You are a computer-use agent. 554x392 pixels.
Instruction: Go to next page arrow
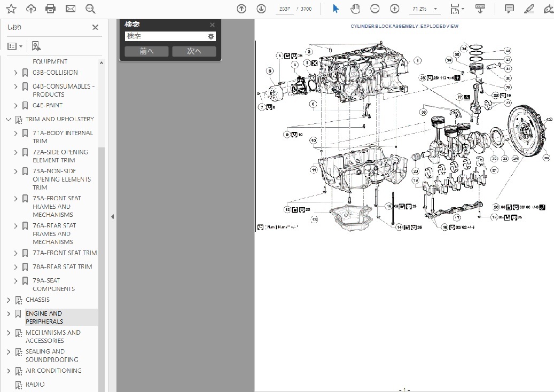coord(261,9)
